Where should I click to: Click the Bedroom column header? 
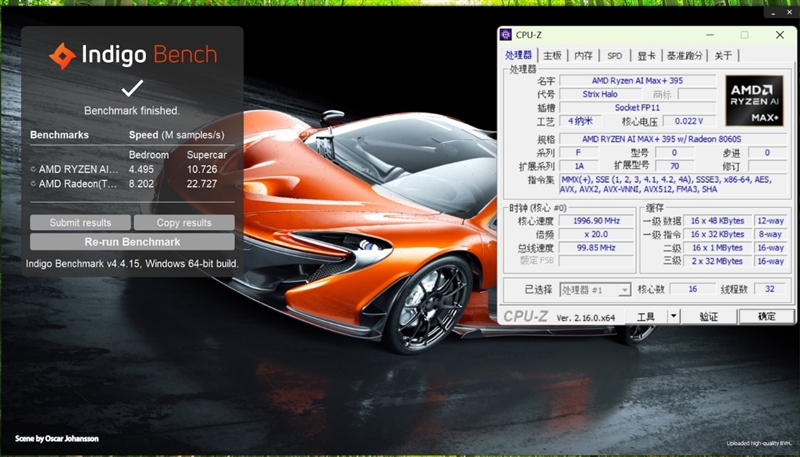coord(148,155)
